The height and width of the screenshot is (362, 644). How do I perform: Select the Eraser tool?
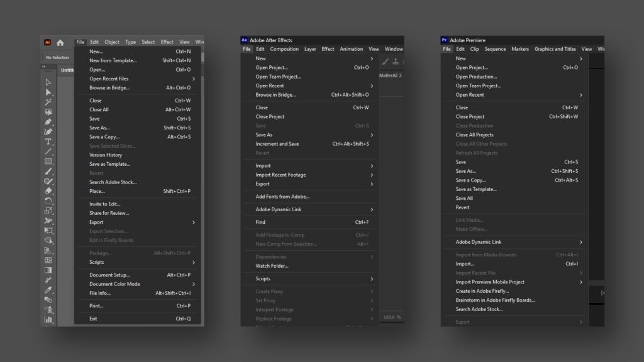48,191
